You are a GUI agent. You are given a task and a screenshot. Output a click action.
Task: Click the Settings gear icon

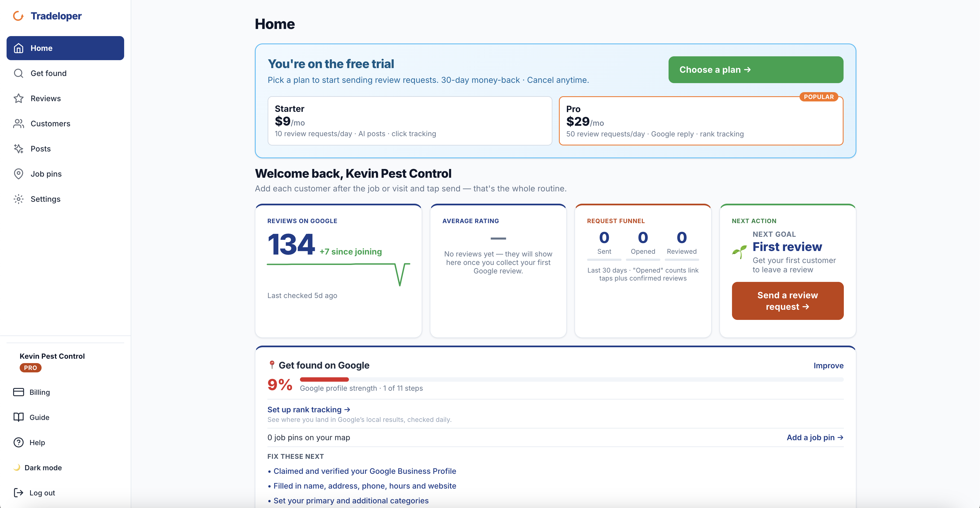coord(18,199)
